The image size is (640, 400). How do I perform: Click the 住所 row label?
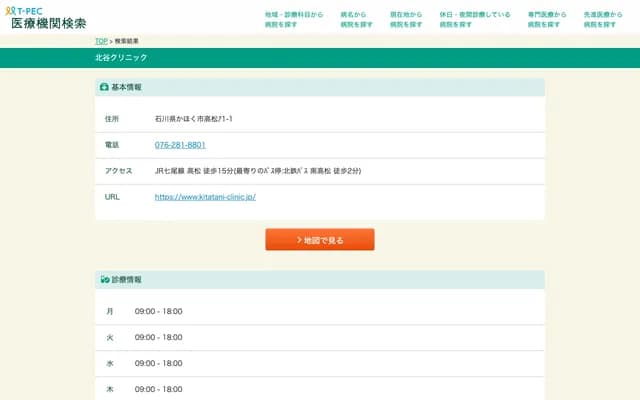click(x=112, y=119)
